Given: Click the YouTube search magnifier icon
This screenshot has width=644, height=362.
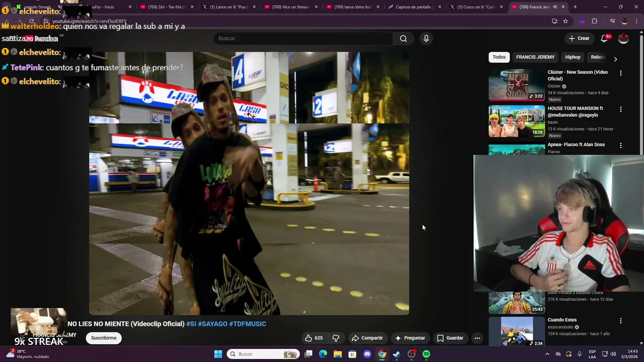Looking at the screenshot, I should 404,39.
